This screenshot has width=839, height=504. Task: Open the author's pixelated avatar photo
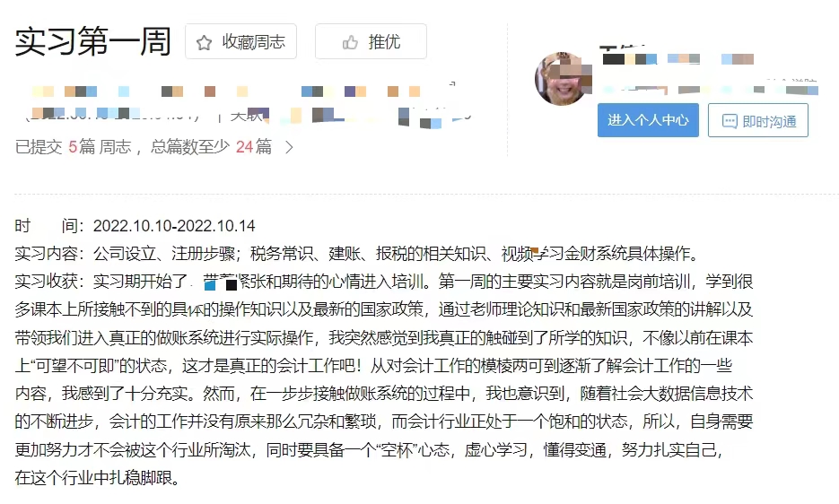tap(562, 79)
